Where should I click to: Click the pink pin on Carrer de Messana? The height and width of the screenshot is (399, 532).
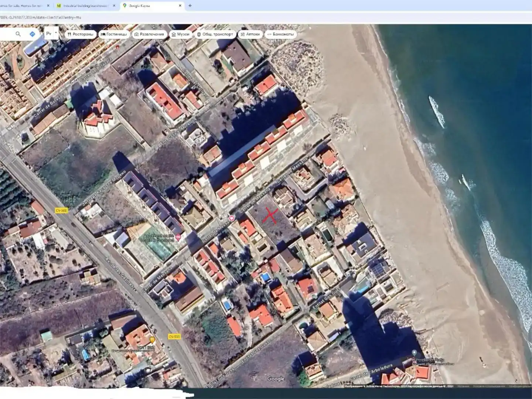[x=232, y=218]
